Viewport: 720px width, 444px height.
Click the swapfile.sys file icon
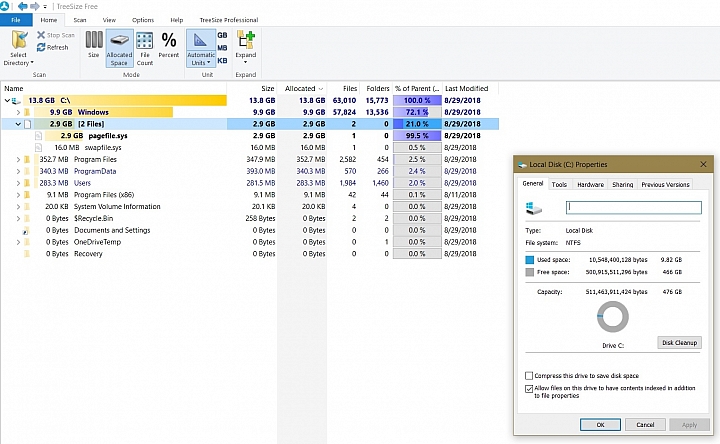39,148
